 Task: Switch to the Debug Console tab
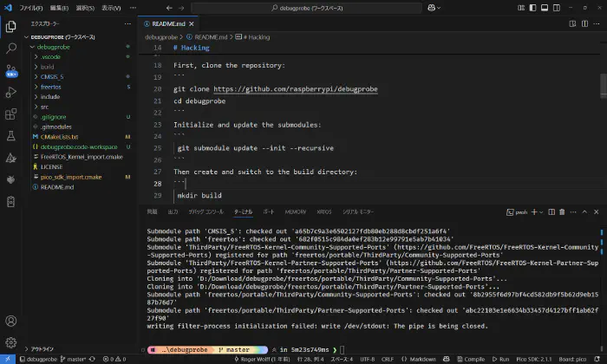tap(206, 212)
